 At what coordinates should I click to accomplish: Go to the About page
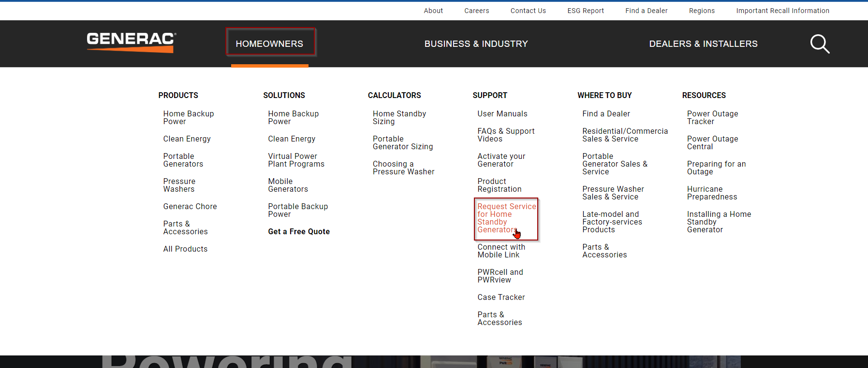click(x=433, y=11)
